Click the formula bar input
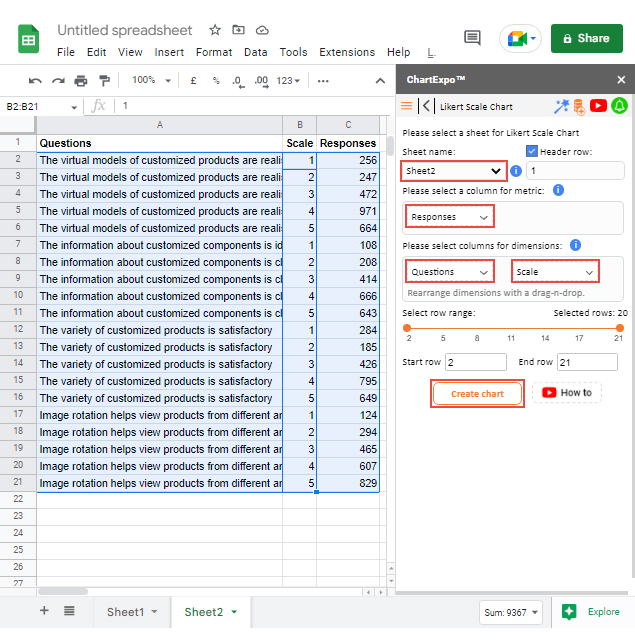635x642 pixels. (252, 106)
